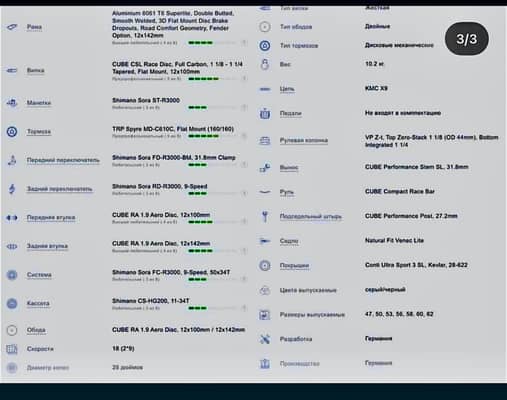507x400 pixels.
Task: Click the factory icon beside Производство
Action: (265, 364)
